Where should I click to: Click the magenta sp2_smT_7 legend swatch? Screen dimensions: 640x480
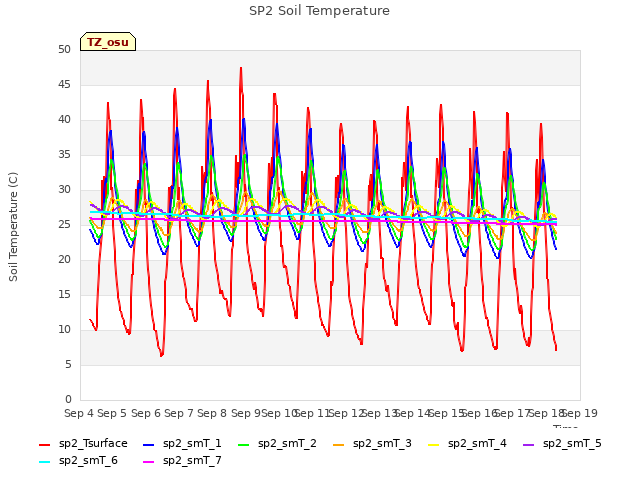(149, 462)
